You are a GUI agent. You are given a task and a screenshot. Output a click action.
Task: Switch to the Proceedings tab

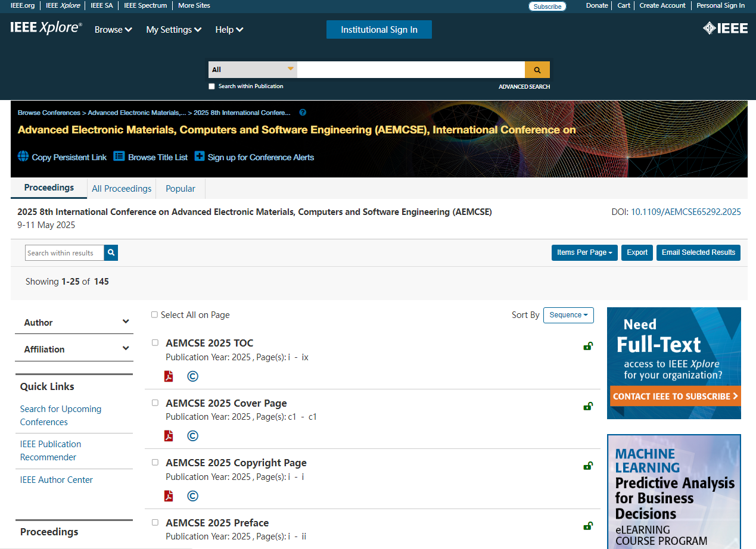(x=49, y=188)
